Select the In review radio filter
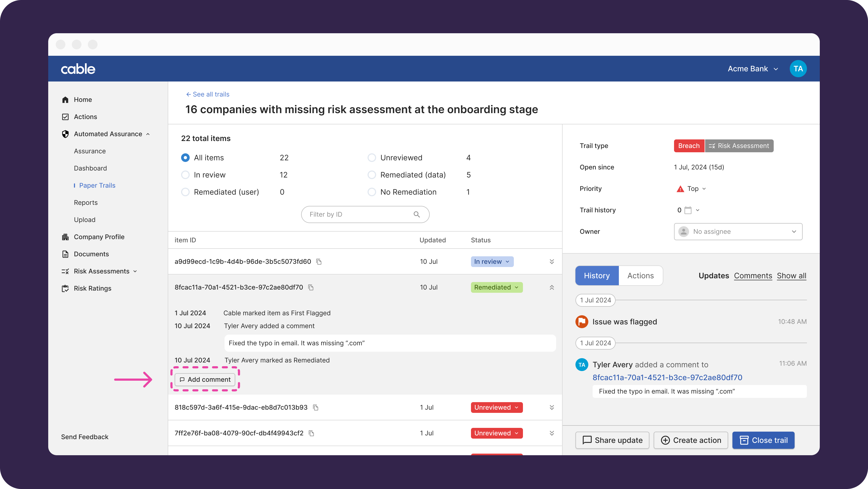Screen dimensions: 868x489 185,175
